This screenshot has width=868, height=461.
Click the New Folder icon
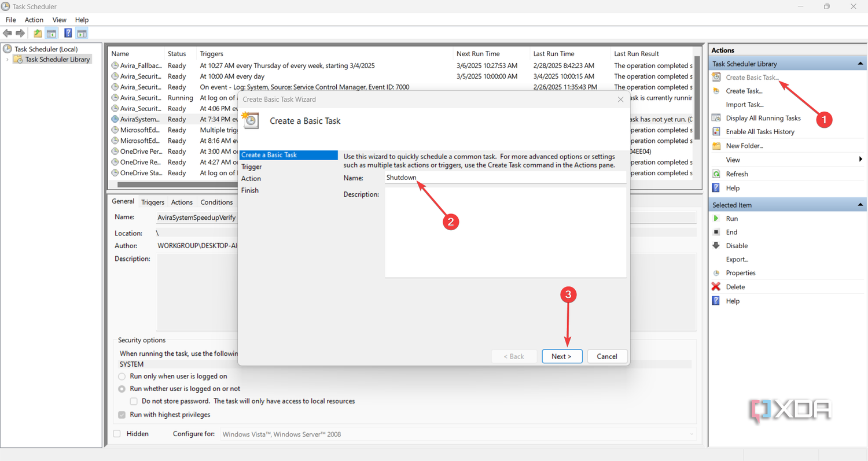tap(716, 146)
